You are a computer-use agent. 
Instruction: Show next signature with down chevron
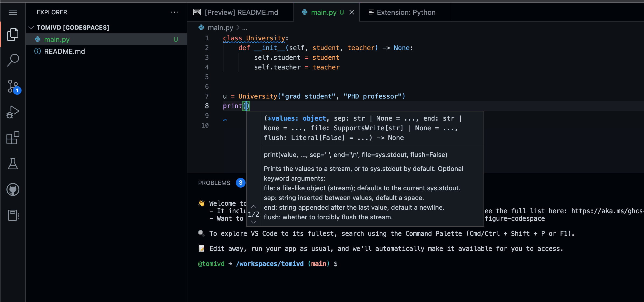253,222
